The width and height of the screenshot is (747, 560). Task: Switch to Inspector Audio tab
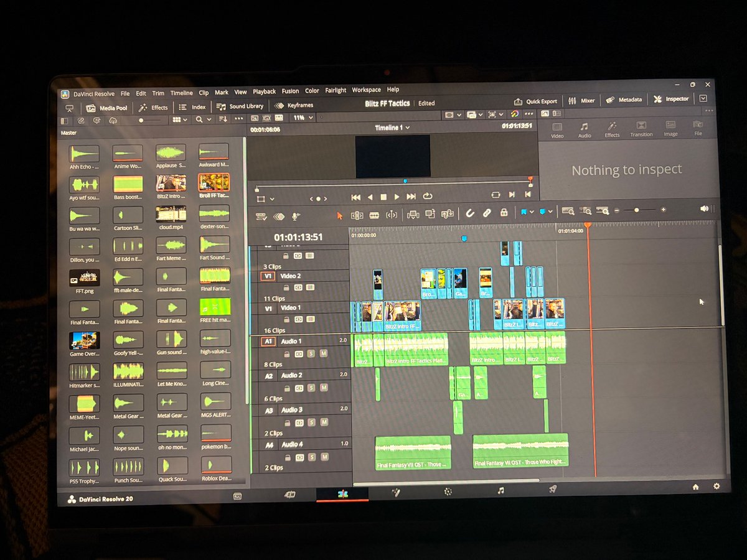pos(585,129)
